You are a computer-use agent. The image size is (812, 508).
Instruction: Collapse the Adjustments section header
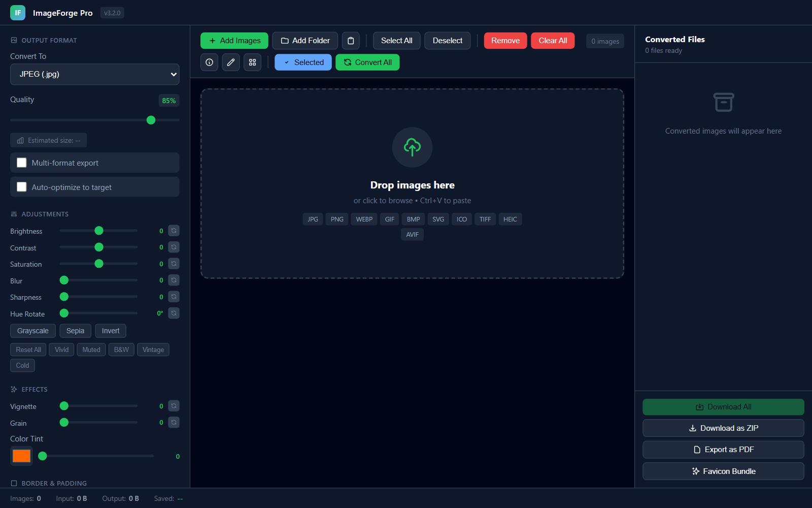click(45, 214)
